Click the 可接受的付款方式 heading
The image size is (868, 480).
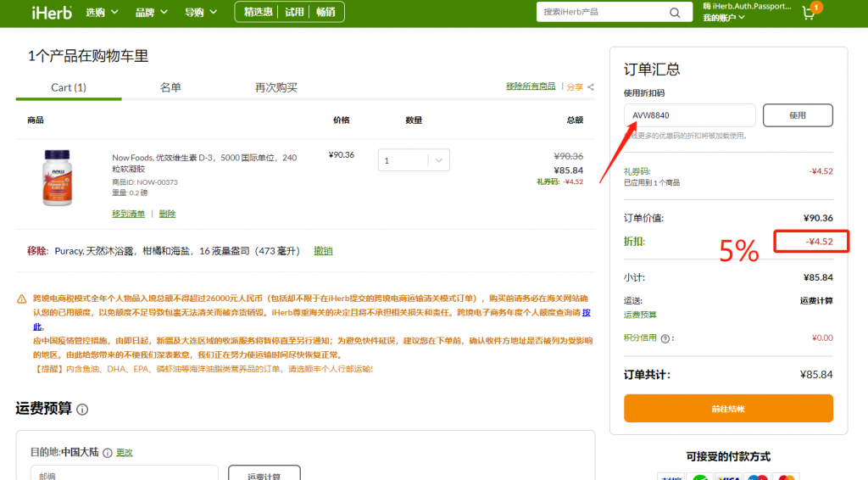click(x=728, y=457)
